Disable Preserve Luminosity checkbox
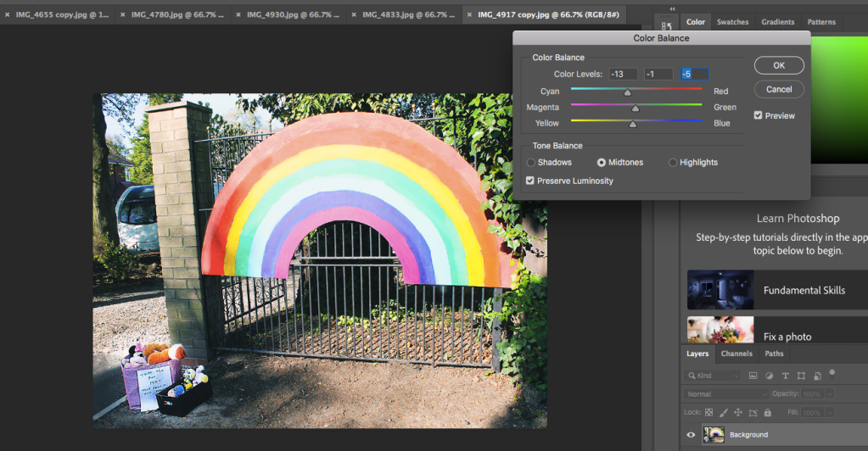The height and width of the screenshot is (451, 868). click(x=530, y=181)
